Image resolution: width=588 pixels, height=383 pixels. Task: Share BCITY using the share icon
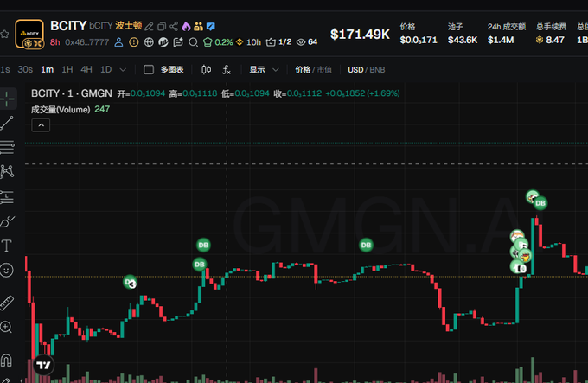[174, 26]
